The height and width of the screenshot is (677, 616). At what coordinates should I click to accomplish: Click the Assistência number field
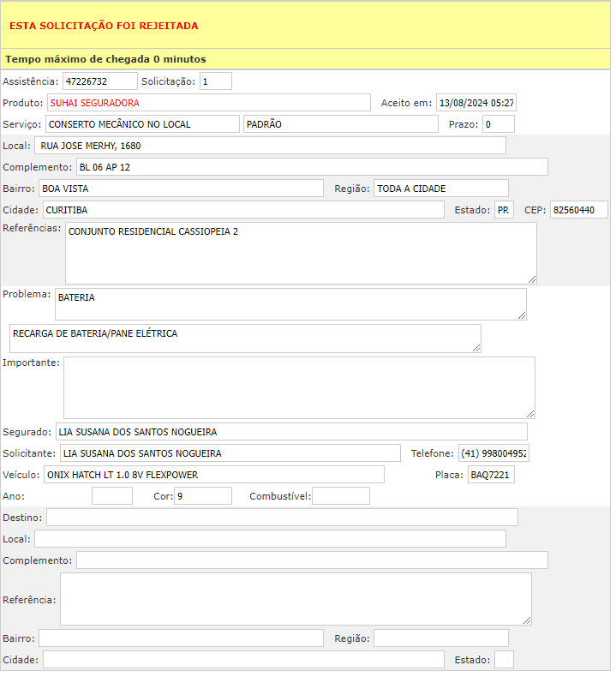(x=99, y=81)
